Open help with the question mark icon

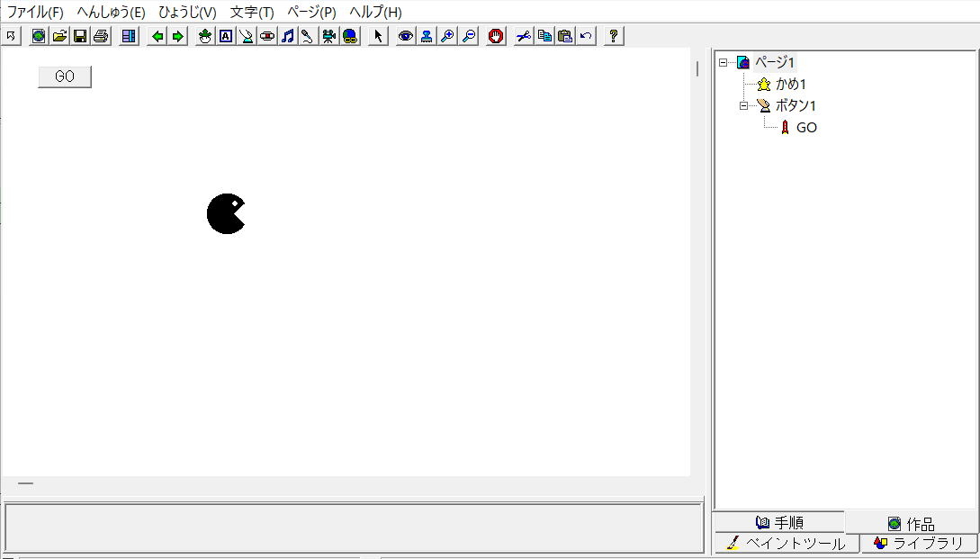coord(614,36)
